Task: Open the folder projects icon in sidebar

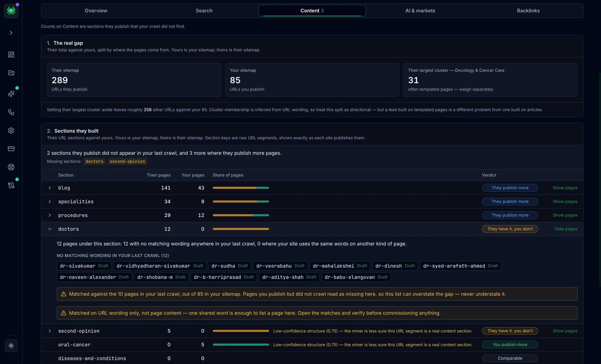Action: click(11, 73)
